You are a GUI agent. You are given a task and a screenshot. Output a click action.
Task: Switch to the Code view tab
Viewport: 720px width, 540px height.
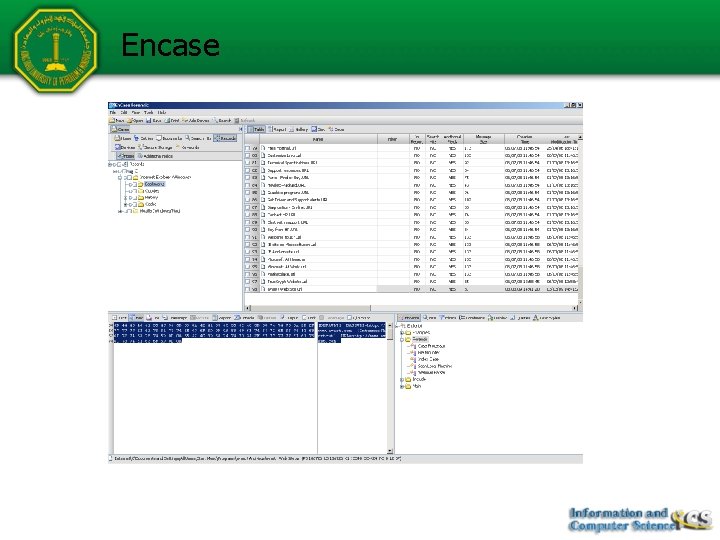pyautogui.click(x=336, y=129)
